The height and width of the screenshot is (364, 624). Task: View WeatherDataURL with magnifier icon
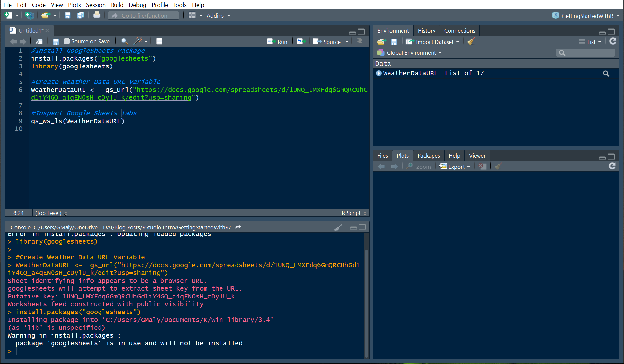606,74
